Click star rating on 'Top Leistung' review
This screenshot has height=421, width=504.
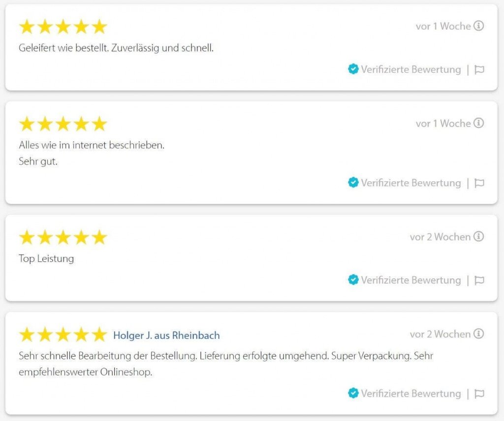[63, 237]
